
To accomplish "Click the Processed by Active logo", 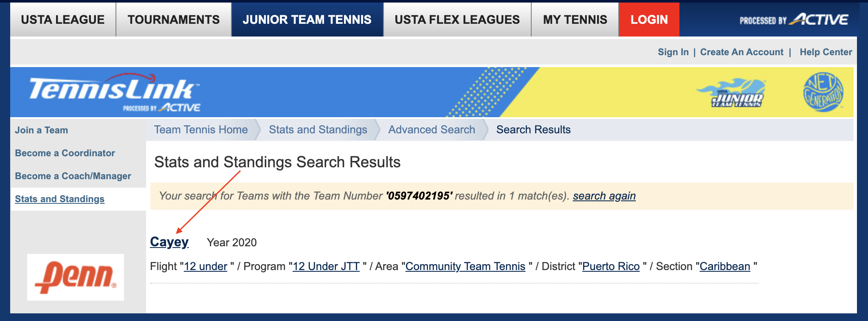I will (794, 20).
